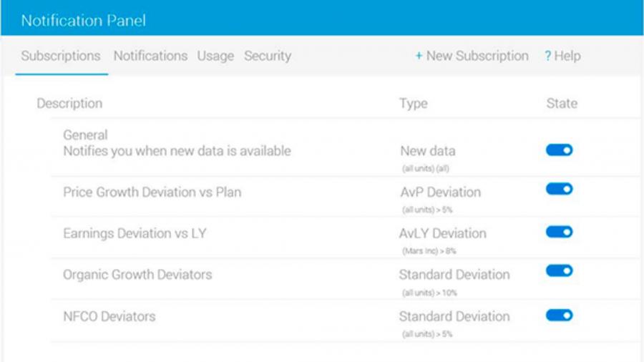
Task: Click the Description column header
Action: point(69,104)
